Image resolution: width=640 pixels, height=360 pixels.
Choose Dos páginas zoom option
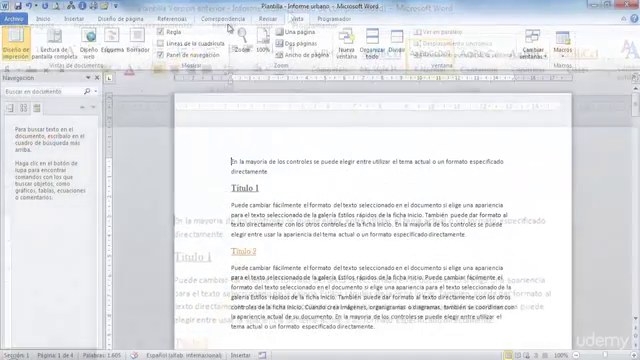[x=296, y=43]
